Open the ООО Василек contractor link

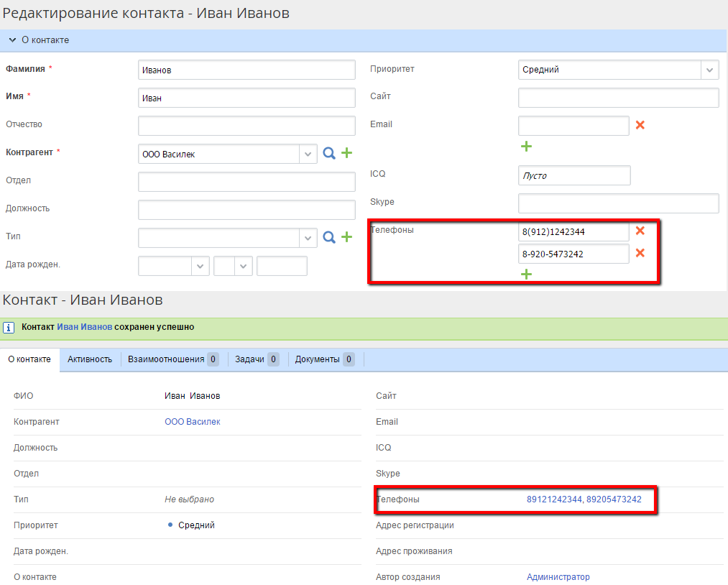coord(193,422)
